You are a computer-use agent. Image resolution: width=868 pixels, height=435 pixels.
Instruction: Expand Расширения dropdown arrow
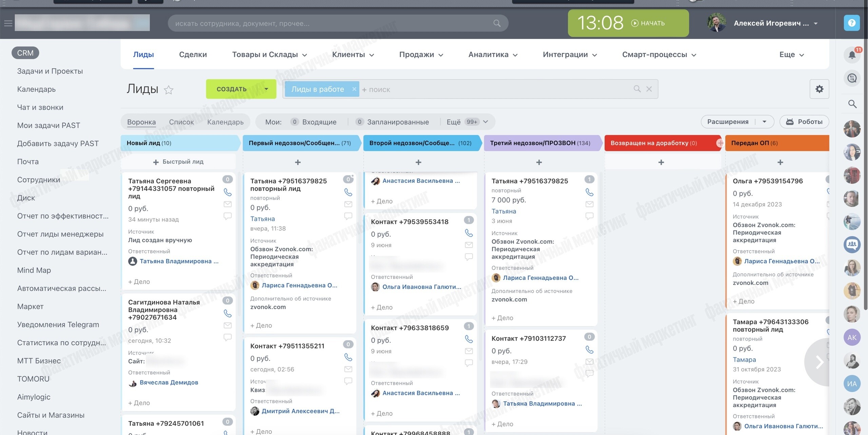[x=764, y=122]
